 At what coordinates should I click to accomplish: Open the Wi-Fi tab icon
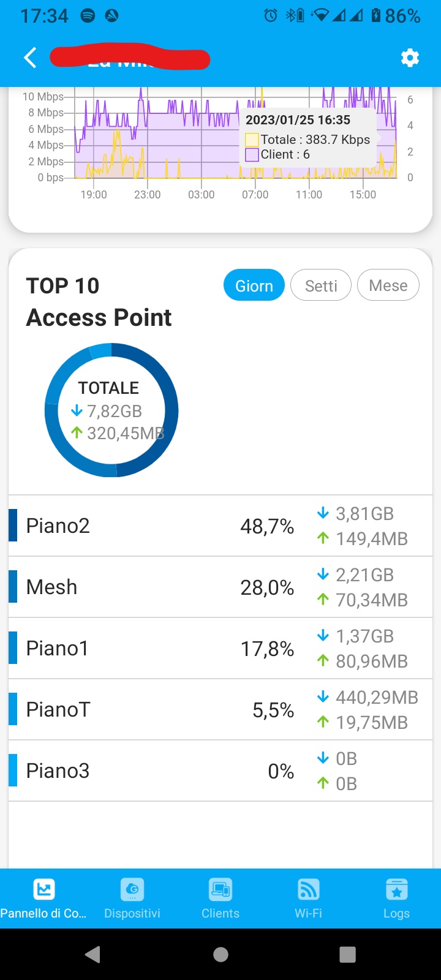point(308,889)
